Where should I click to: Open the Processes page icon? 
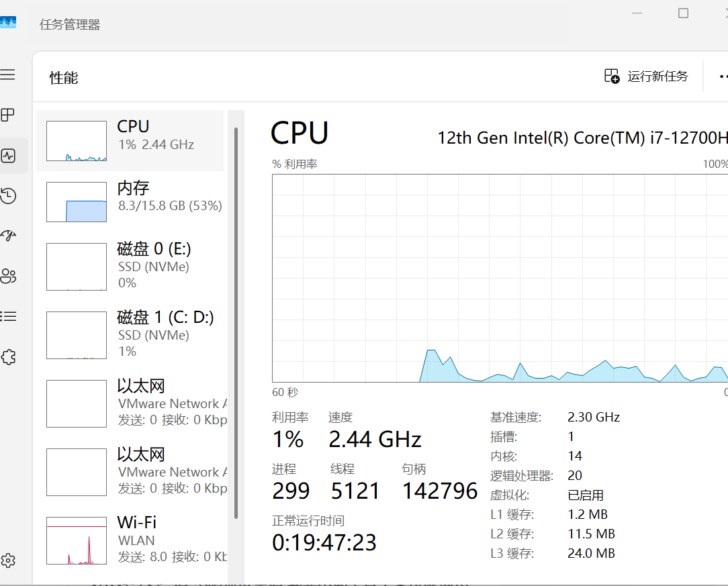point(8,115)
